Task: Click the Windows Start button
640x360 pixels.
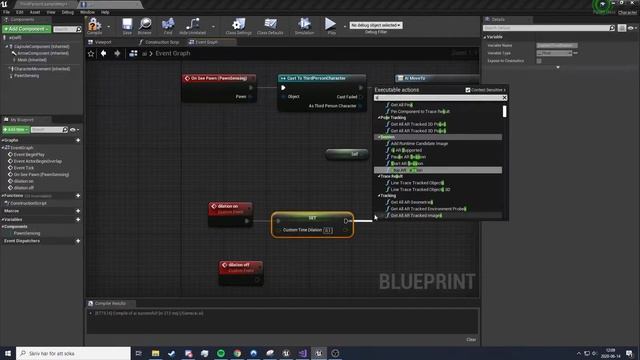Action: 8,353
